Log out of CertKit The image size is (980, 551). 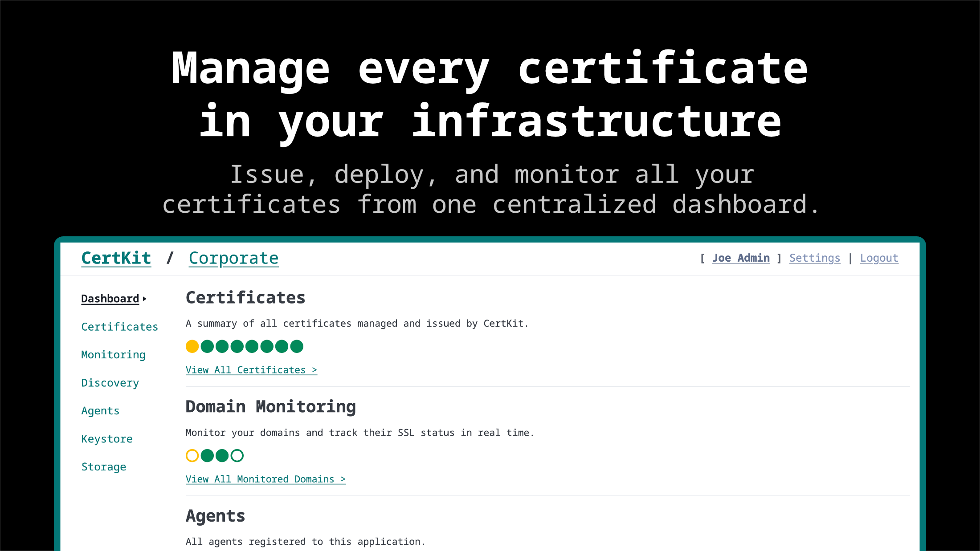coord(879,258)
